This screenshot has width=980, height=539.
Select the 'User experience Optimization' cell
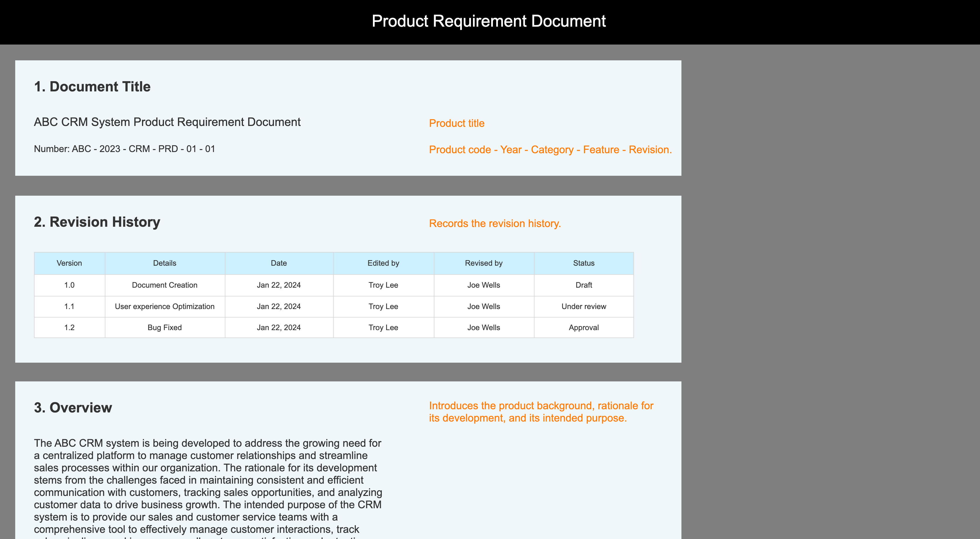point(164,306)
